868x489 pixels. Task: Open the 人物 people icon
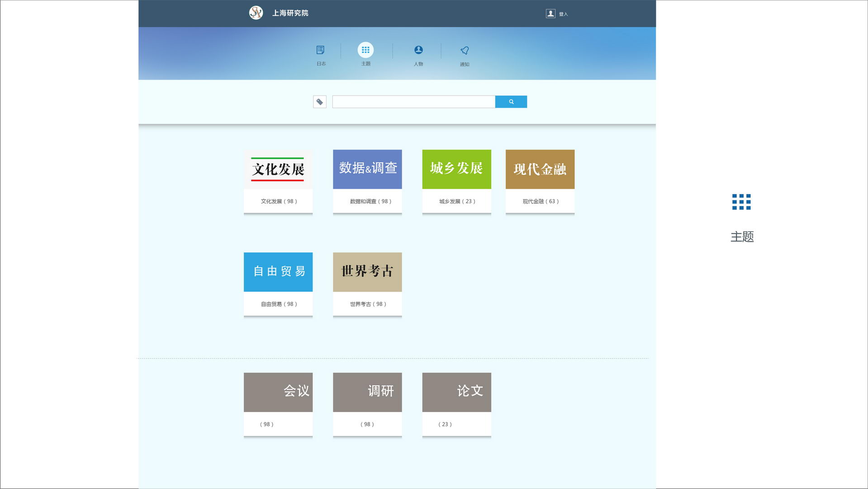click(x=418, y=50)
